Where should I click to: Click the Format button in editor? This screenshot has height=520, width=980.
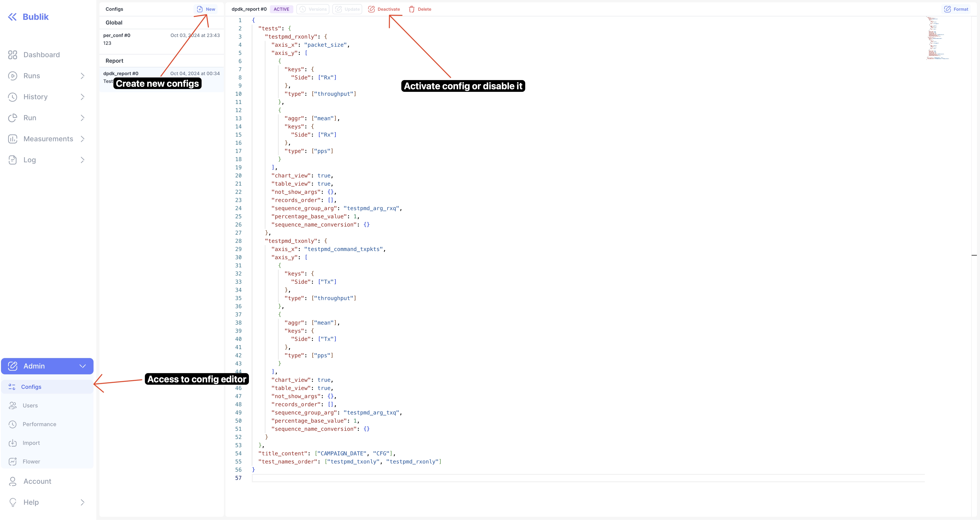pyautogui.click(x=956, y=9)
